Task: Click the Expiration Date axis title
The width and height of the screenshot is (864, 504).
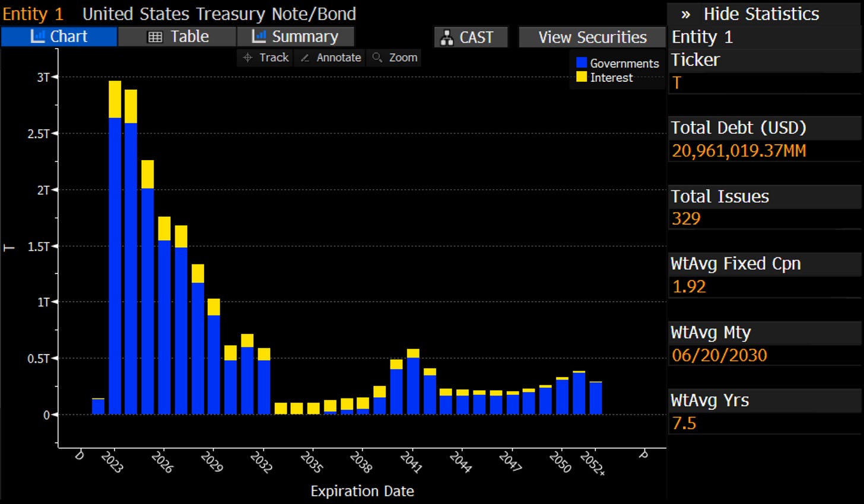Action: tap(362, 491)
